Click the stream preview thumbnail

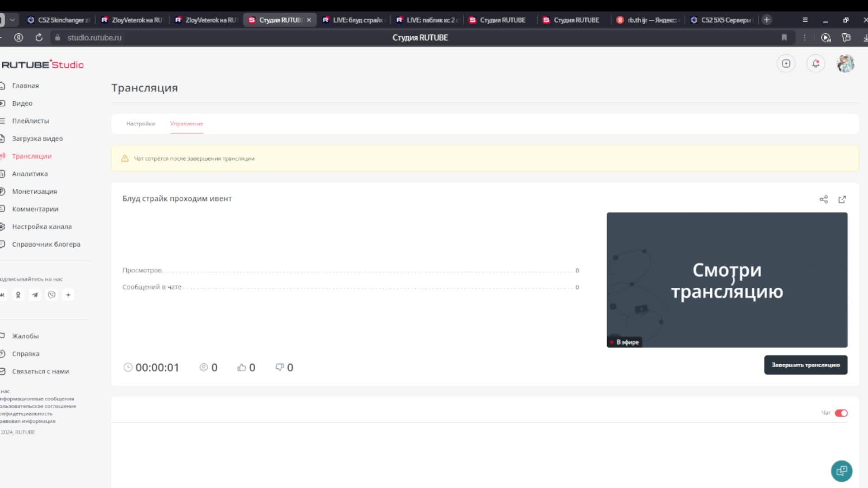(x=727, y=280)
